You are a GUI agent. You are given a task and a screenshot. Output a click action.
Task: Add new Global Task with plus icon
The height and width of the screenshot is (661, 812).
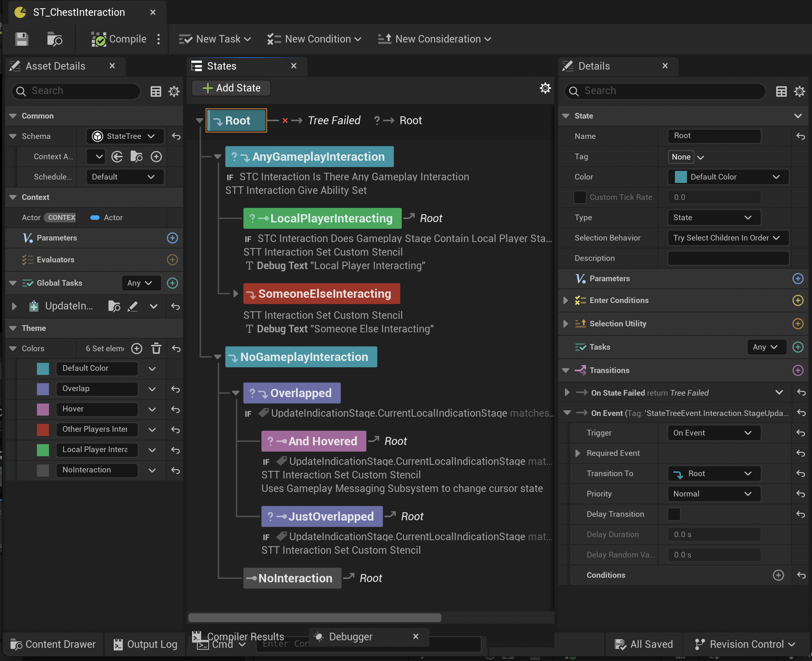pyautogui.click(x=172, y=283)
